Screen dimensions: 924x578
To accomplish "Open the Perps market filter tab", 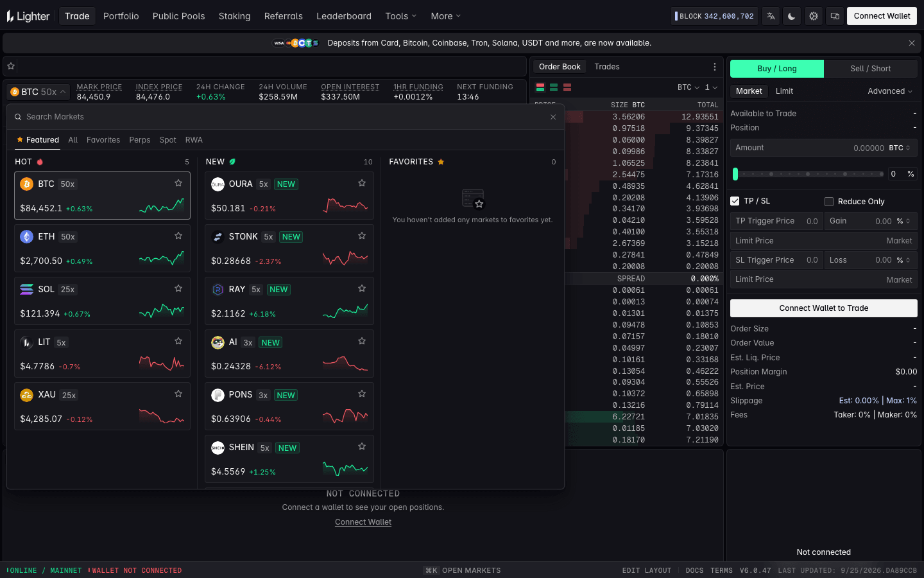I will [140, 140].
